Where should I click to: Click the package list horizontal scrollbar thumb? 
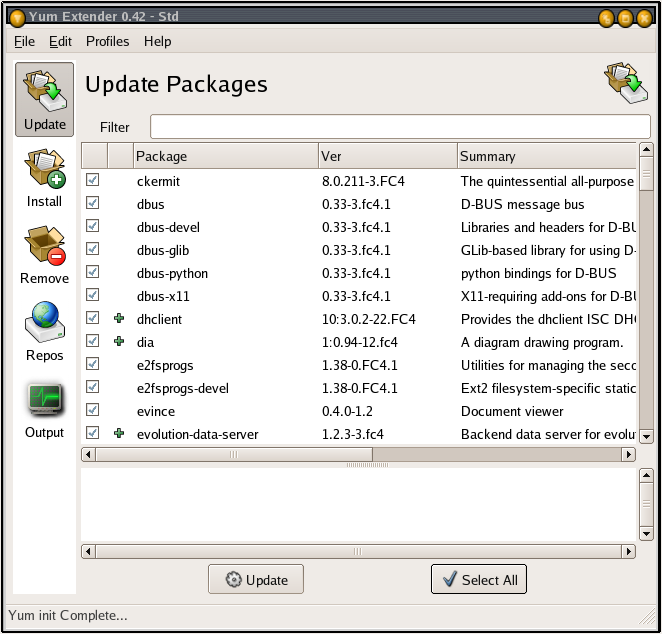[x=234, y=455]
